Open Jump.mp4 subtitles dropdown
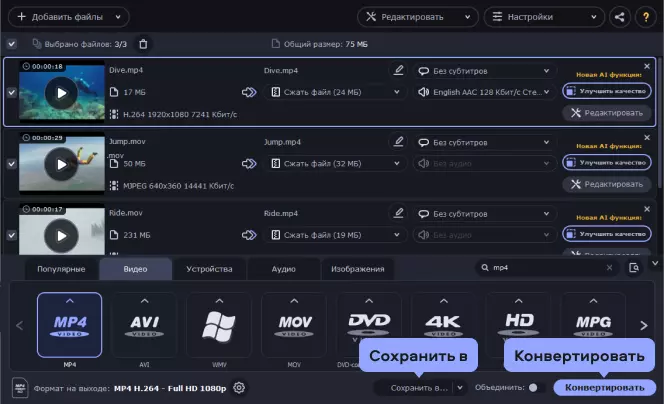 [484, 143]
